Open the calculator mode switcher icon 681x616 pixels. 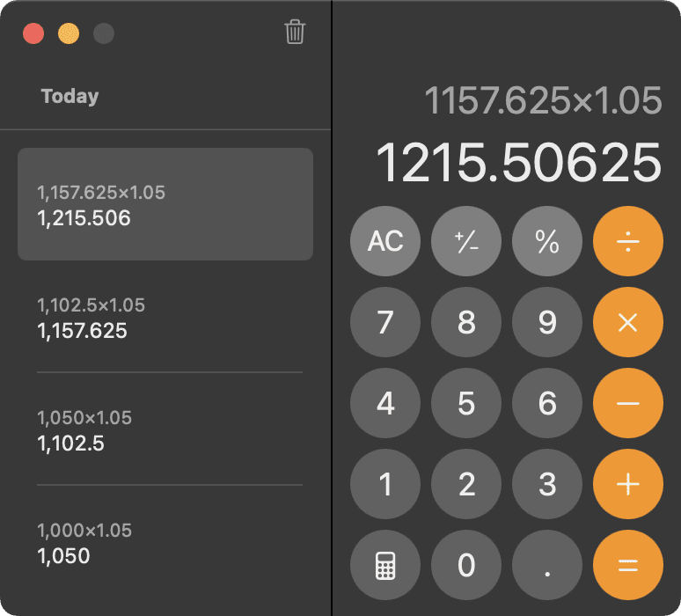click(385, 566)
